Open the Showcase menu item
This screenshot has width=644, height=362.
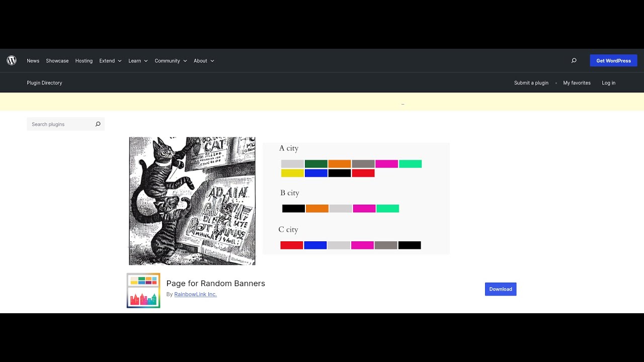coord(57,61)
